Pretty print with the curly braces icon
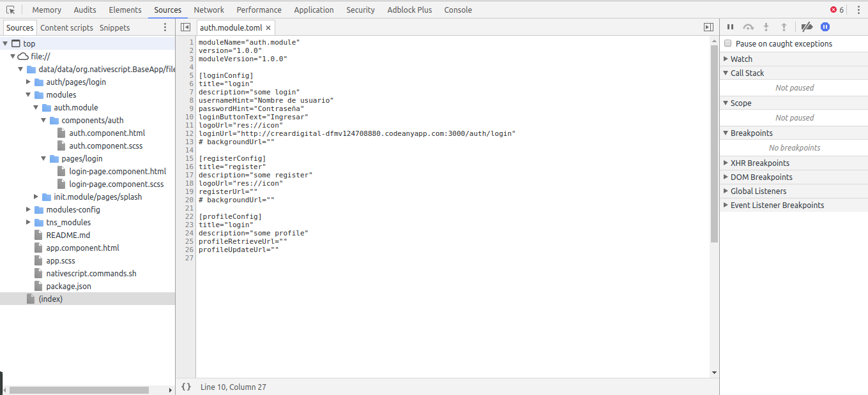The width and height of the screenshot is (868, 395). pos(186,387)
